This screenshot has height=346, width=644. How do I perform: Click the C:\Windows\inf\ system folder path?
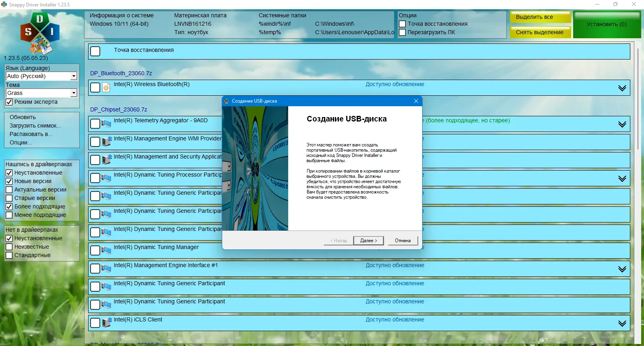pyautogui.click(x=335, y=24)
